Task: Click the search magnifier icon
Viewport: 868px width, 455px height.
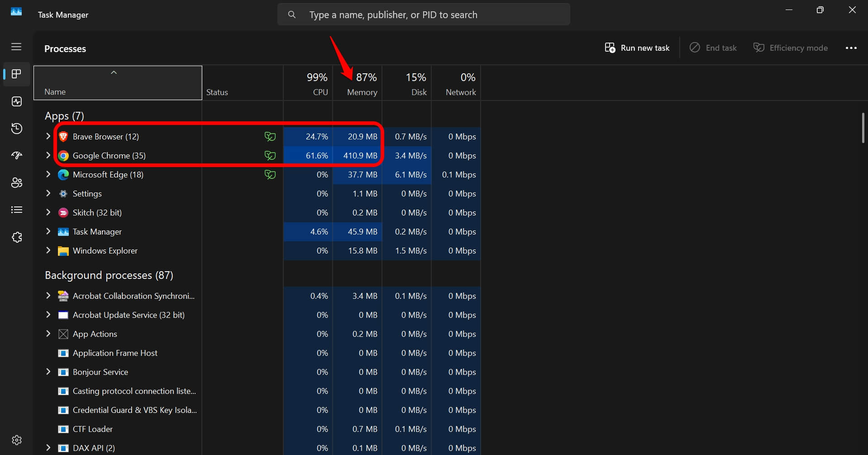Action: (292, 15)
